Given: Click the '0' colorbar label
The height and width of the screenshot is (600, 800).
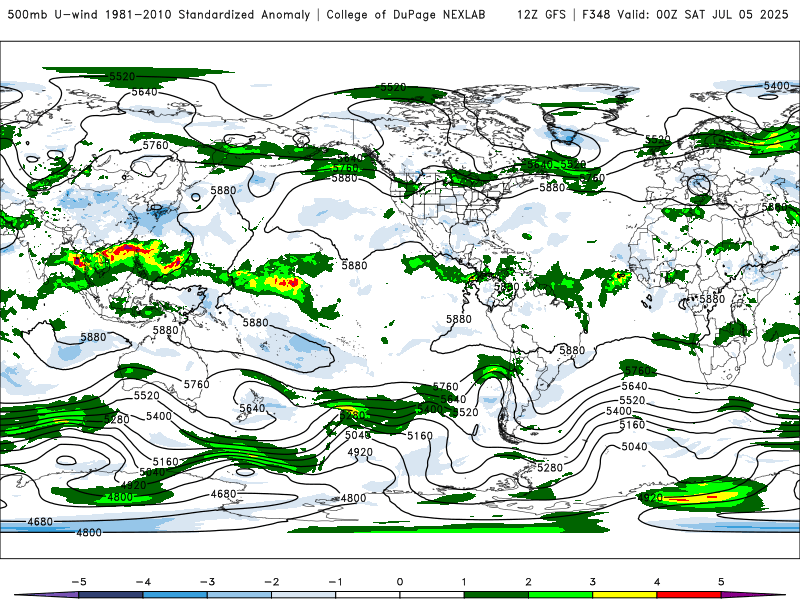Looking at the screenshot, I should 400,582.
